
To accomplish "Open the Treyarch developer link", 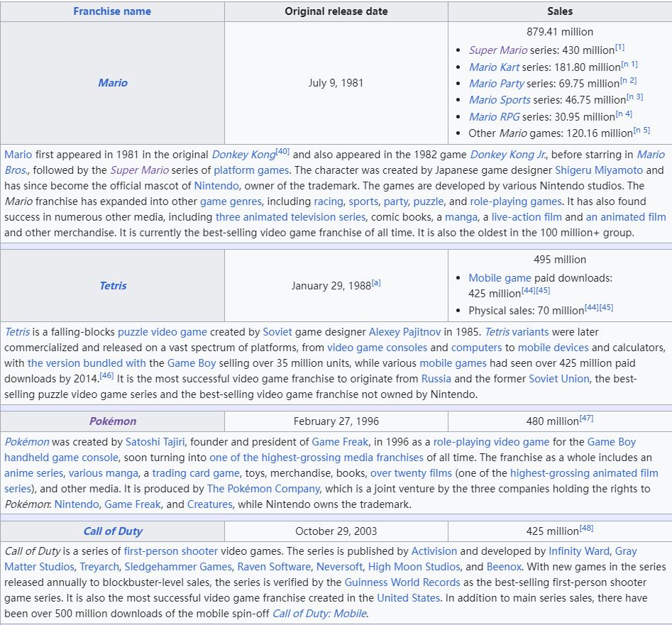I will (x=99, y=567).
